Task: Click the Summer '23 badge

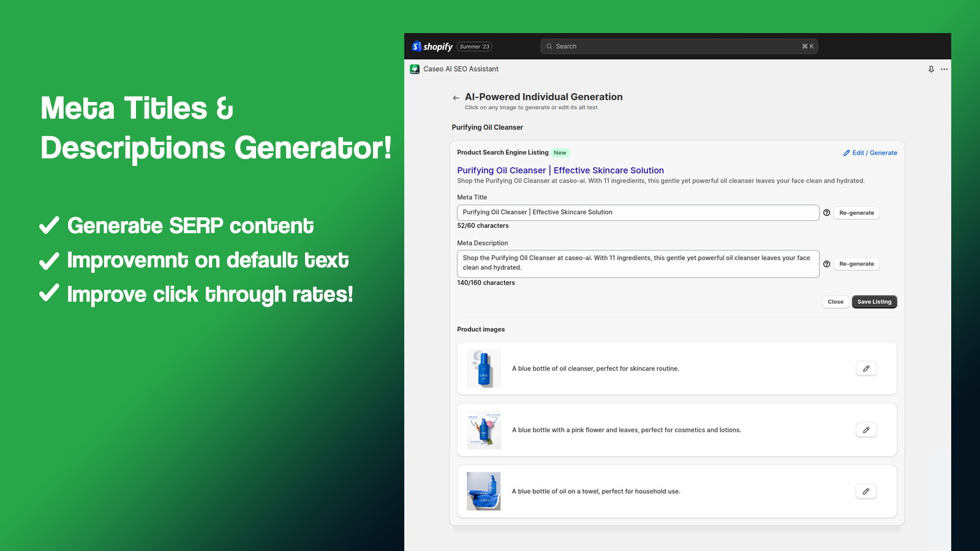Action: [x=474, y=46]
